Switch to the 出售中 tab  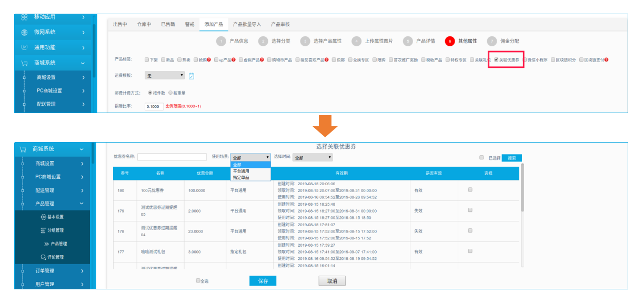click(120, 24)
